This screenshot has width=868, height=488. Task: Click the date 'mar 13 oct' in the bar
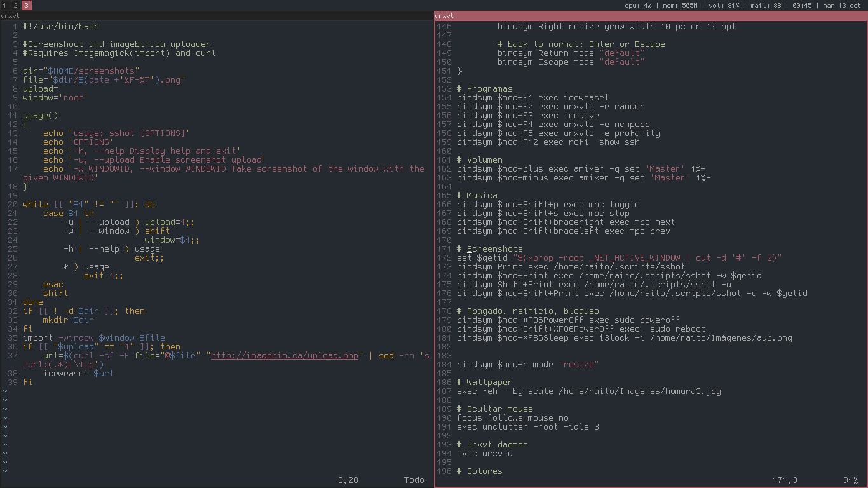843,5
